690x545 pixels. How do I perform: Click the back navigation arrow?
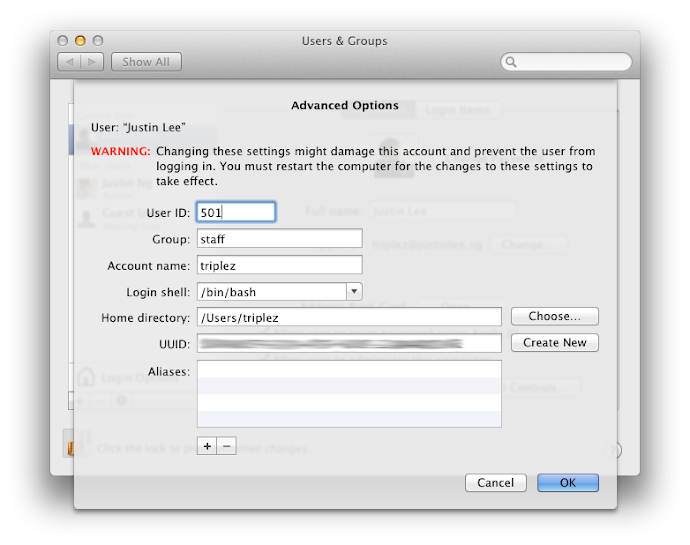coord(70,62)
